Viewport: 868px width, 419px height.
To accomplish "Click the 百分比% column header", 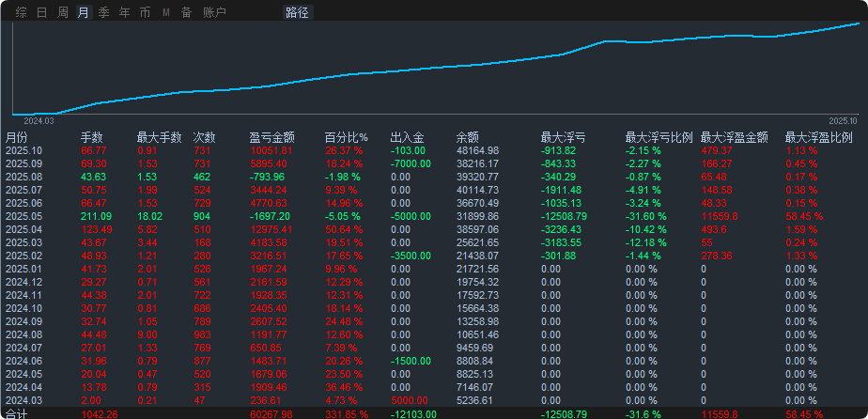I will click(x=346, y=137).
